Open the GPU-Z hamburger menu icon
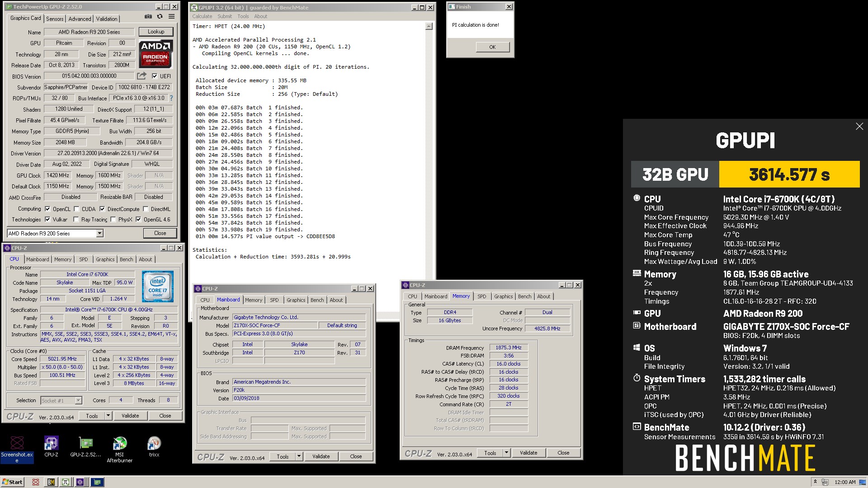The image size is (868, 488). [x=172, y=17]
